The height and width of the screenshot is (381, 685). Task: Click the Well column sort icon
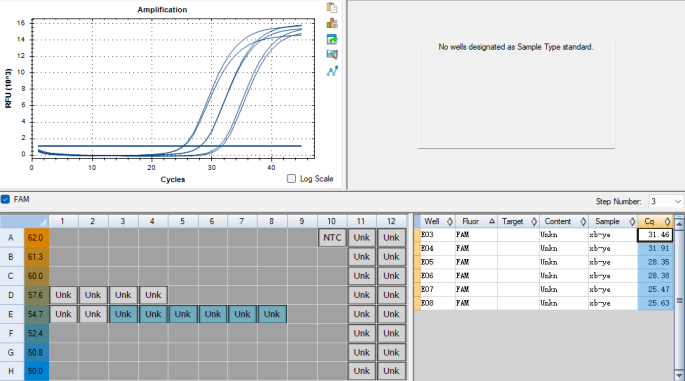(450, 222)
